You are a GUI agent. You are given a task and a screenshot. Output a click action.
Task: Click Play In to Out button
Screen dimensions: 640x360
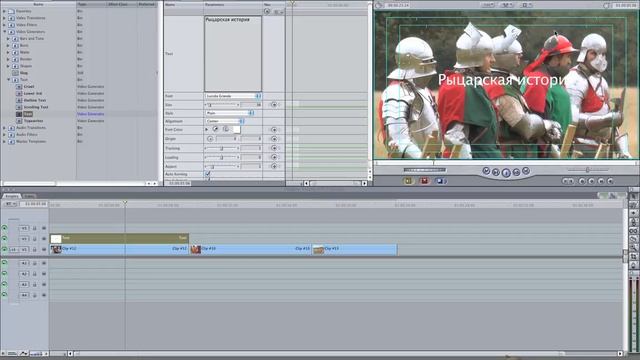pyautogui.click(x=496, y=172)
